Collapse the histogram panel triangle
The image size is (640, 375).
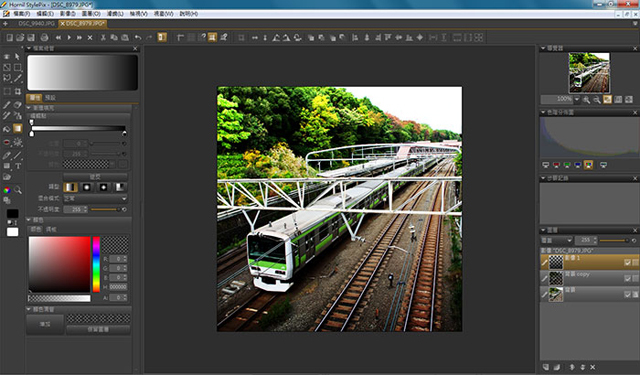pyautogui.click(x=543, y=112)
